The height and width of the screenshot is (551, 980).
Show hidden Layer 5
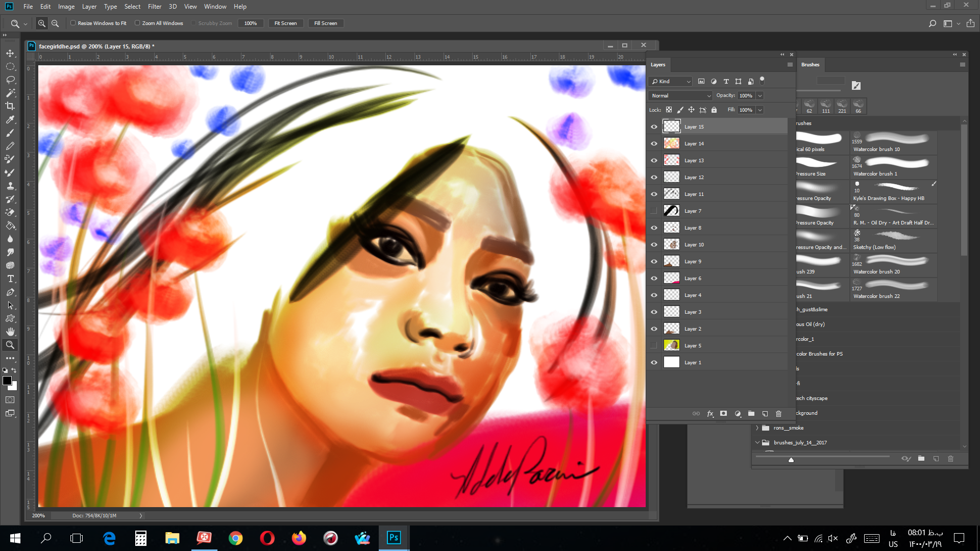(654, 346)
